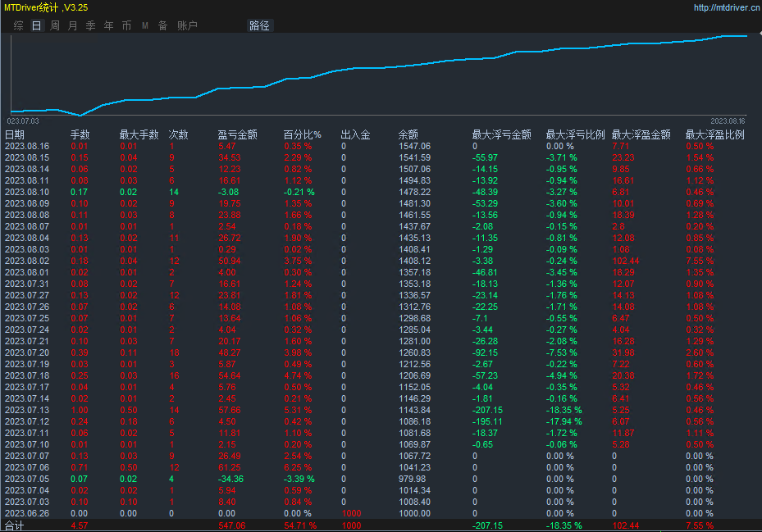Click the 百分比% column header
This screenshot has height=532, width=762.
(302, 134)
